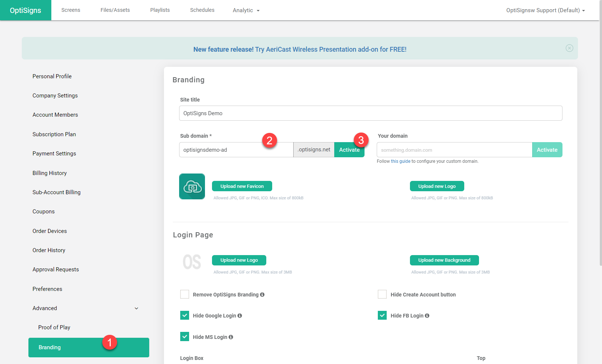Image resolution: width=602 pixels, height=364 pixels.
Task: Open Payment Settings
Action: 54,154
